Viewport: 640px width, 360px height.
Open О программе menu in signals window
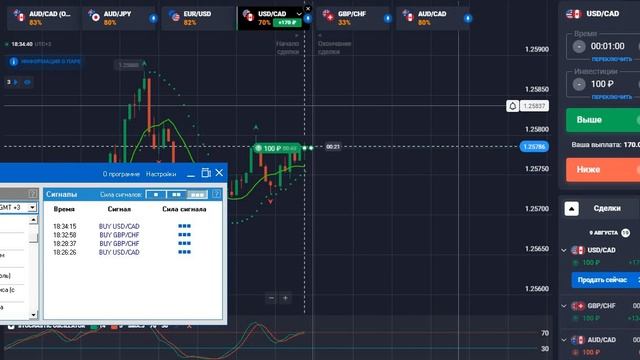coord(121,174)
